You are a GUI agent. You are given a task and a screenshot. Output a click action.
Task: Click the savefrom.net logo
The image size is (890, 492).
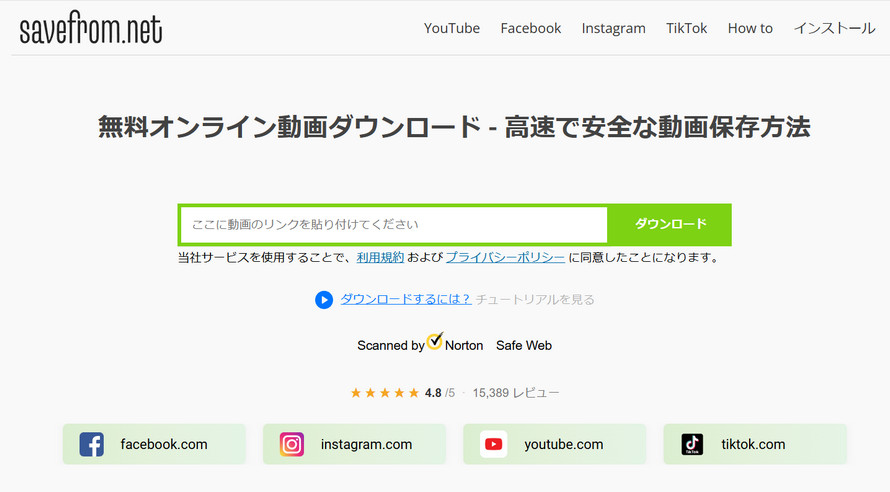91,28
